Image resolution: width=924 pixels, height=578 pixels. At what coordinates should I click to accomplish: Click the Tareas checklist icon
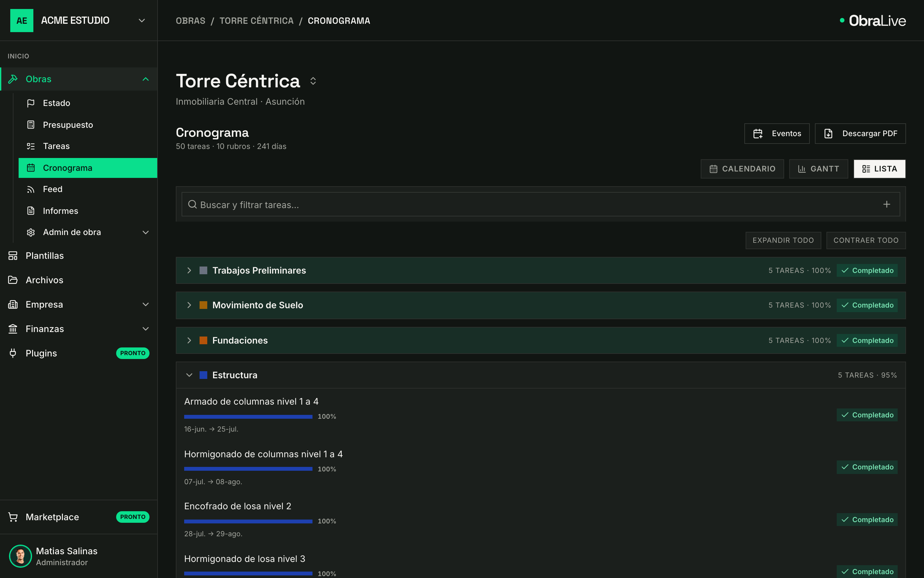coord(31,146)
